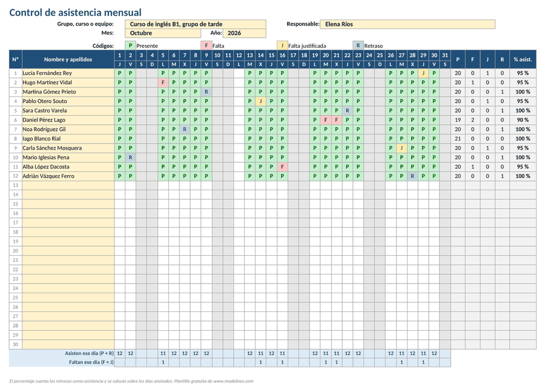Click the R cell in Mario Iglesias Pena's row

pos(130,157)
